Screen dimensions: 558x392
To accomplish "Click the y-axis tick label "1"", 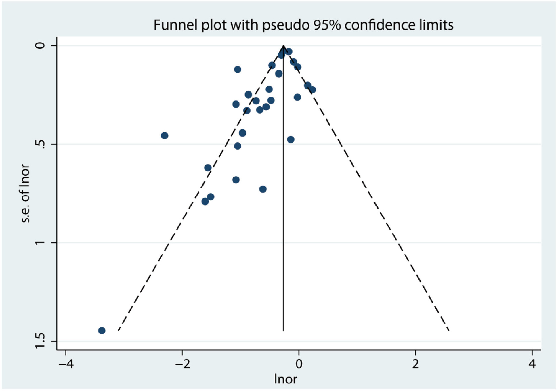I will (41, 242).
